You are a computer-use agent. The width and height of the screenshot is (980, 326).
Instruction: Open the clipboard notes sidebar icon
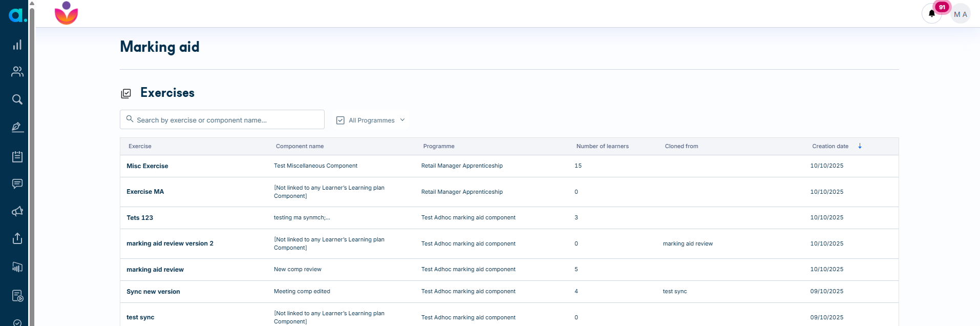tap(17, 156)
